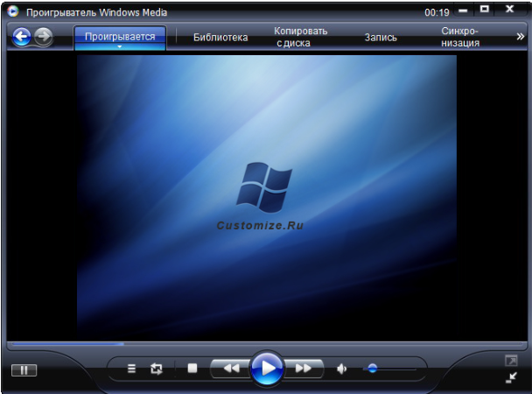Click the 00:19 elapsed time display

pos(437,12)
